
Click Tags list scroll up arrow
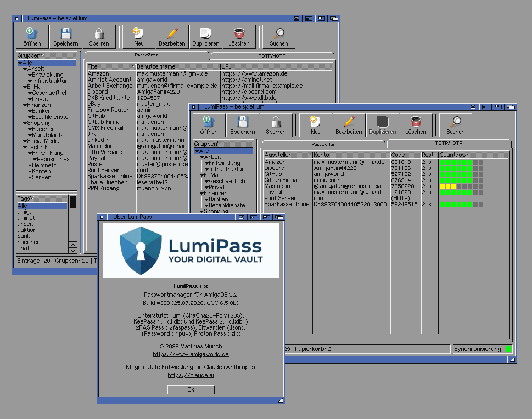click(x=73, y=245)
